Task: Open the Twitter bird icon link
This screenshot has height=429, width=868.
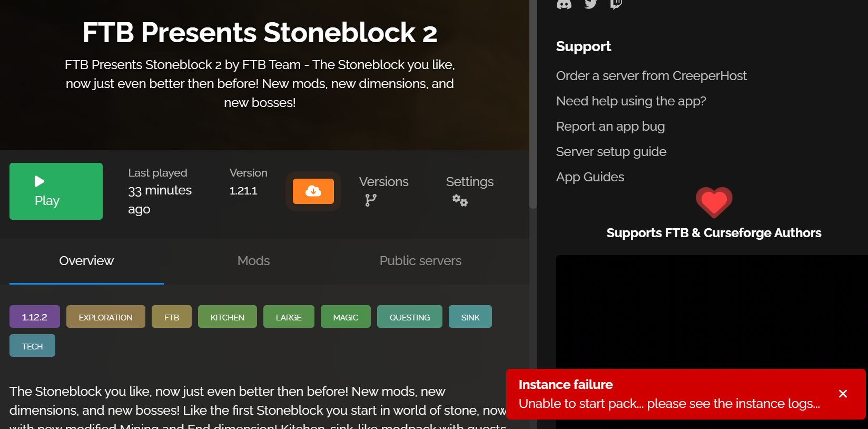Action: click(x=591, y=4)
